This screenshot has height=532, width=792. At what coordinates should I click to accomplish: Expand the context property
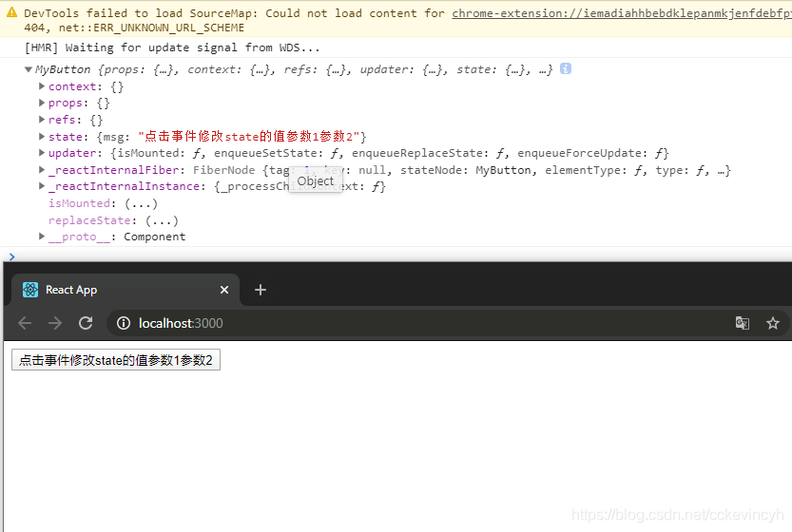coord(42,86)
